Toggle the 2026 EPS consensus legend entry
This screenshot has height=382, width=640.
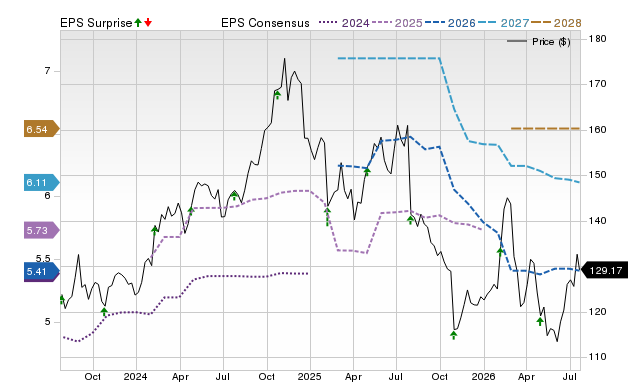tap(450, 23)
